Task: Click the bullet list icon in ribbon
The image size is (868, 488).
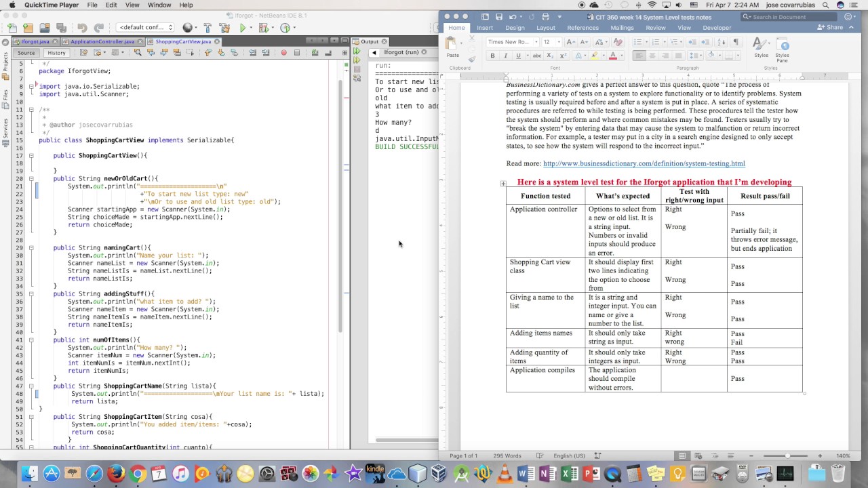Action: pos(637,42)
